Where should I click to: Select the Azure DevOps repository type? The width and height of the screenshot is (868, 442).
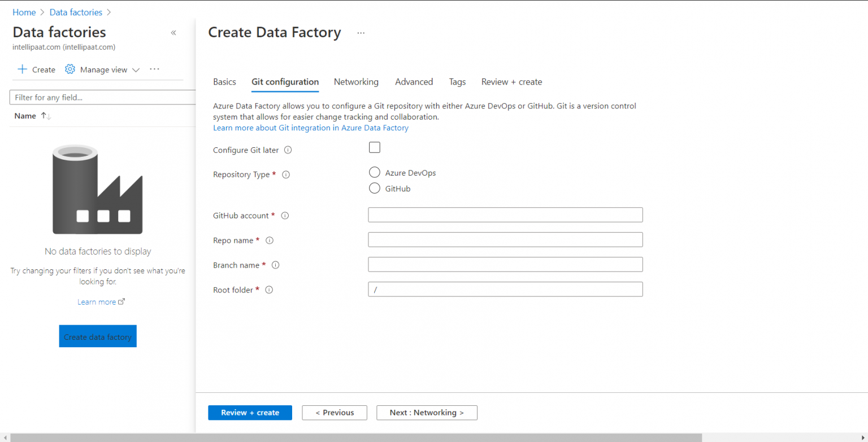(374, 172)
